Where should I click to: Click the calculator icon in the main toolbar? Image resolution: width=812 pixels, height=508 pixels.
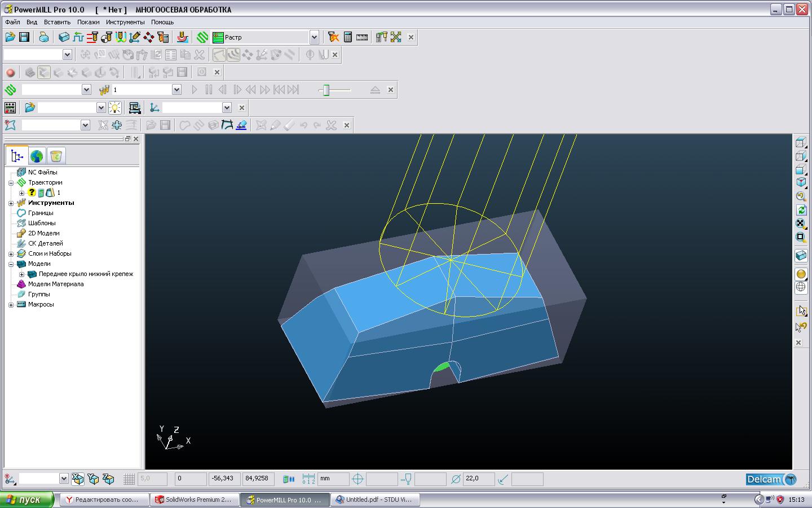coord(348,37)
